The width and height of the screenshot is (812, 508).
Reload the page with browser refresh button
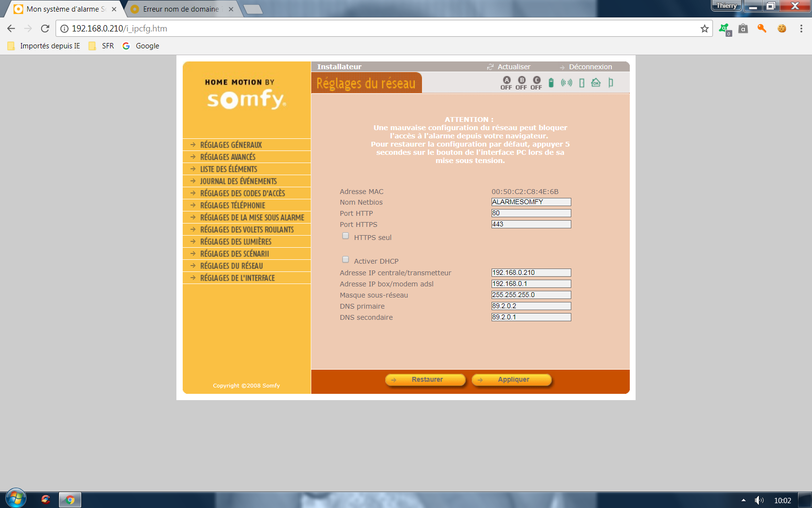click(x=45, y=29)
